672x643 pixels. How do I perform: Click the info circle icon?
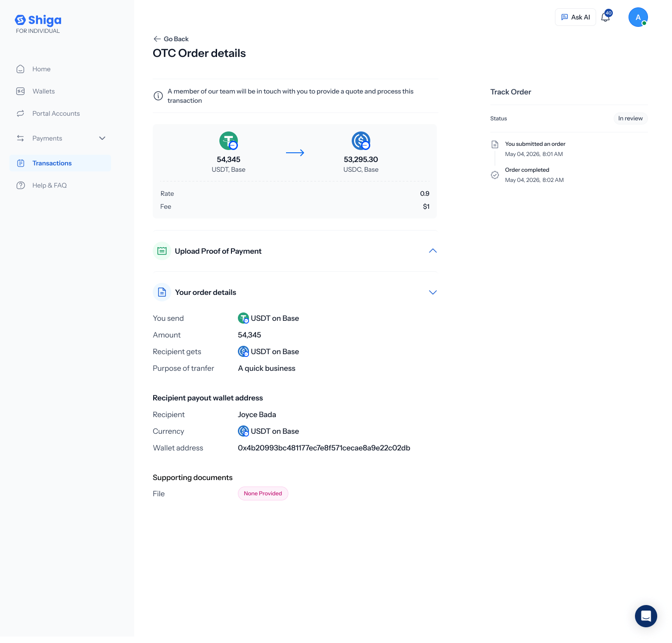tap(158, 96)
